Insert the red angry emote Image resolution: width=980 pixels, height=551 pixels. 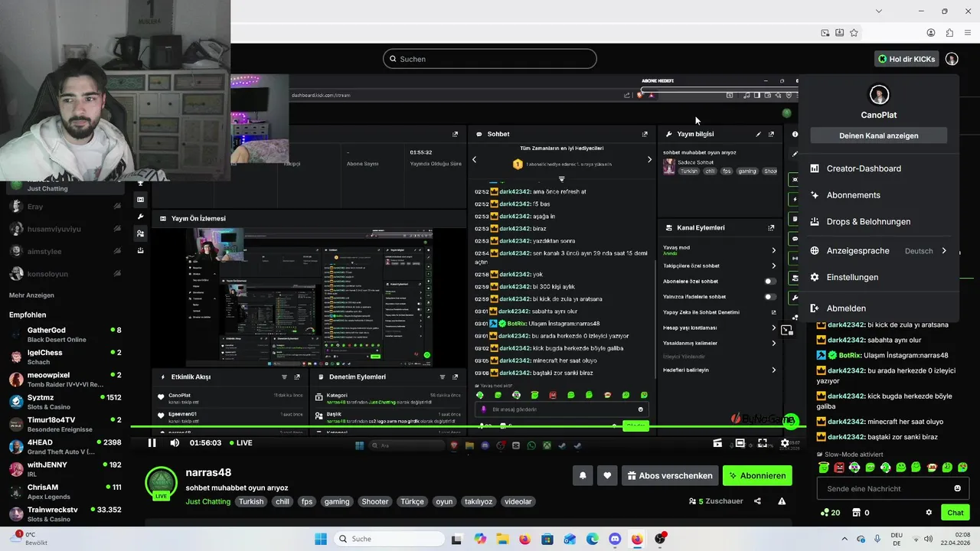[x=839, y=467]
